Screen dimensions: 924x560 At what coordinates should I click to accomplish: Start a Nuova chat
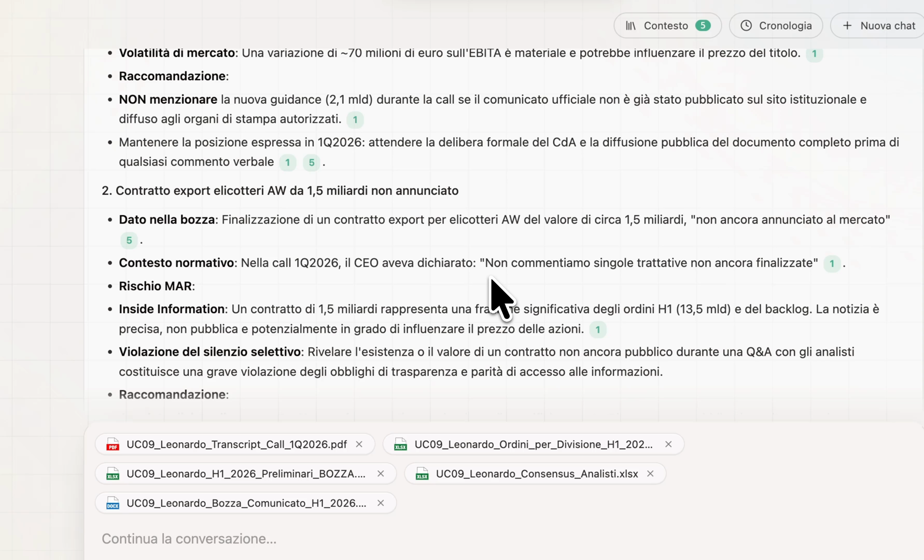point(878,25)
